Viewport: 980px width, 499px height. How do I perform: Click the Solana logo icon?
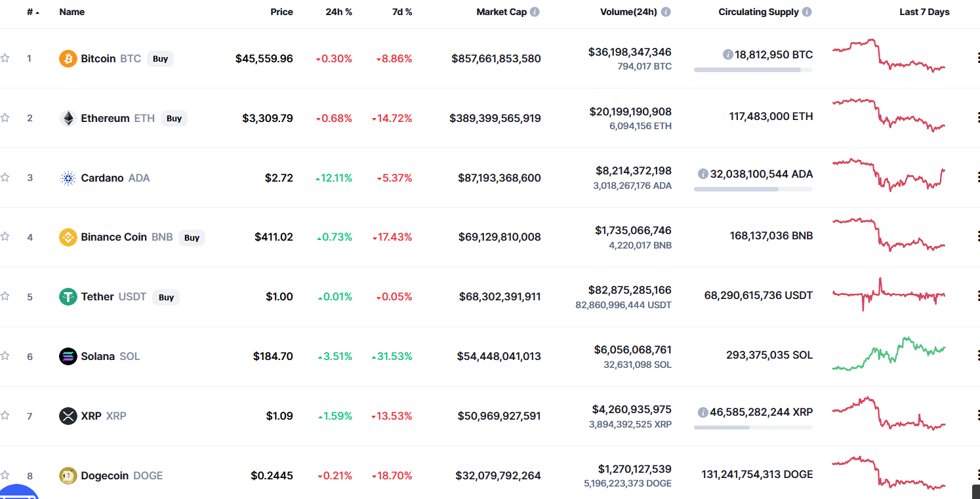click(68, 356)
